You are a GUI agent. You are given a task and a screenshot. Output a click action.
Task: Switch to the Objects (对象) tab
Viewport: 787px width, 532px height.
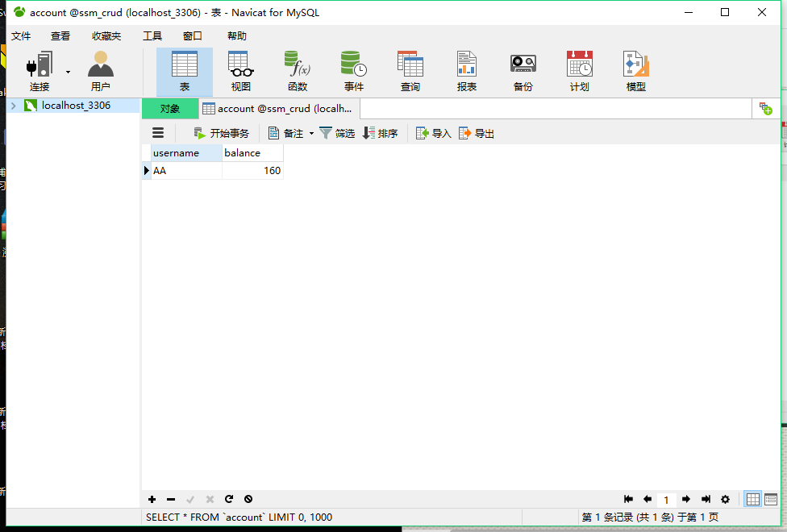pos(169,109)
